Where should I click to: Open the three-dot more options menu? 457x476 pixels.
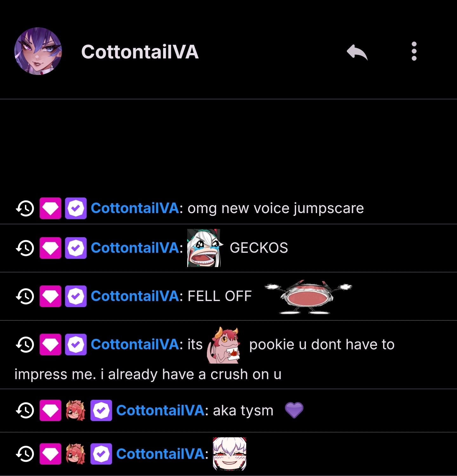(x=414, y=51)
